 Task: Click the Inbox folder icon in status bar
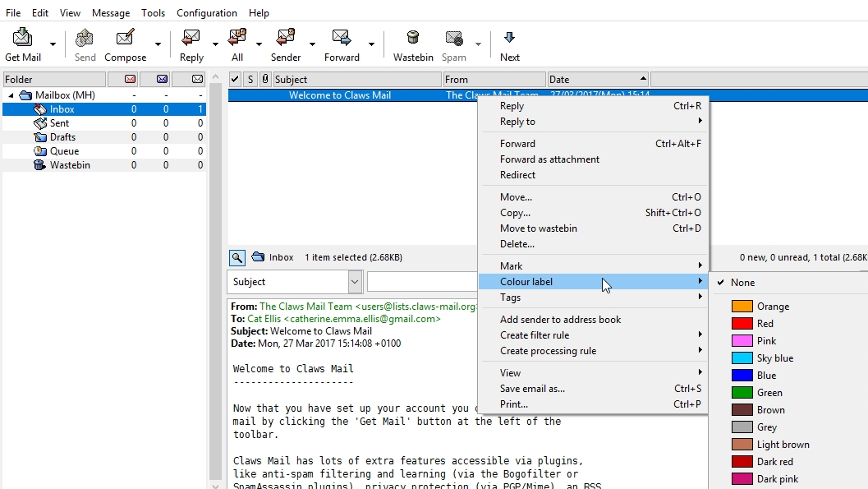258,257
